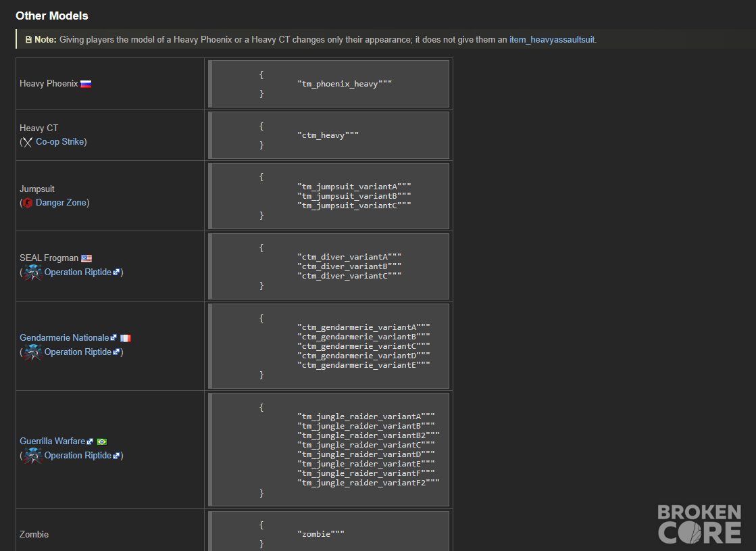Click the "zombie" code line
The width and height of the screenshot is (756, 551).
coord(321,534)
